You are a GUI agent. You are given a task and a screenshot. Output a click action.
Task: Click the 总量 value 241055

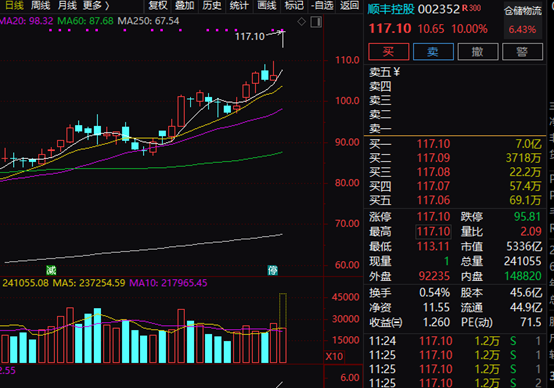point(523,261)
